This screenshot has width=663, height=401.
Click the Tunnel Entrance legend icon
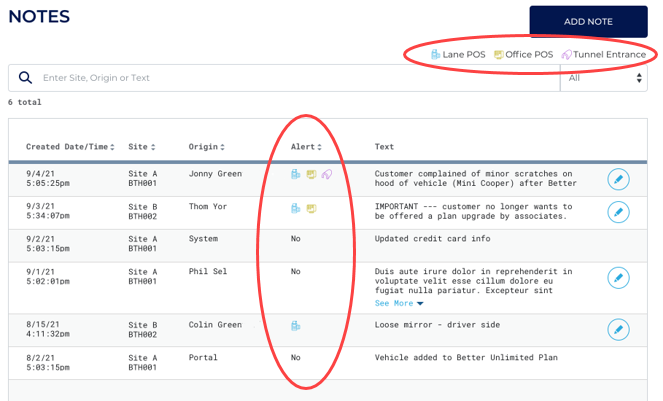click(x=566, y=55)
